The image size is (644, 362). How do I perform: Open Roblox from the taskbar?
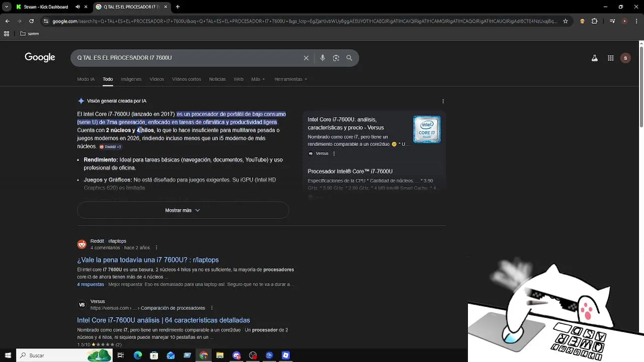pos(286,355)
